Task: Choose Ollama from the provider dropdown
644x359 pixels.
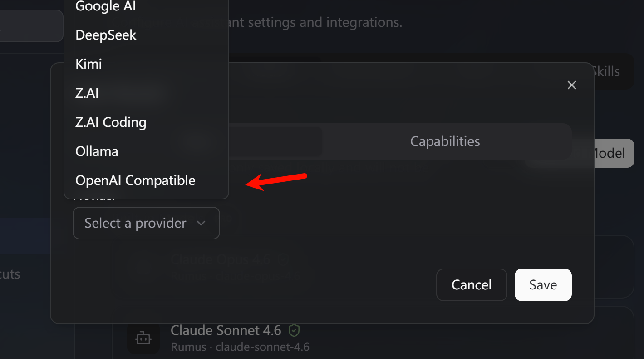Action: pyautogui.click(x=97, y=151)
